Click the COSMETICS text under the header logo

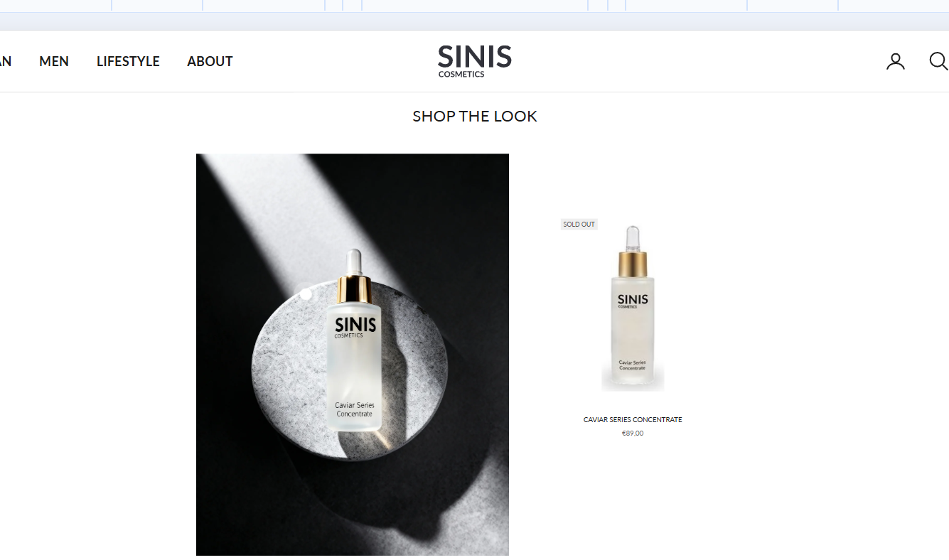pos(461,75)
